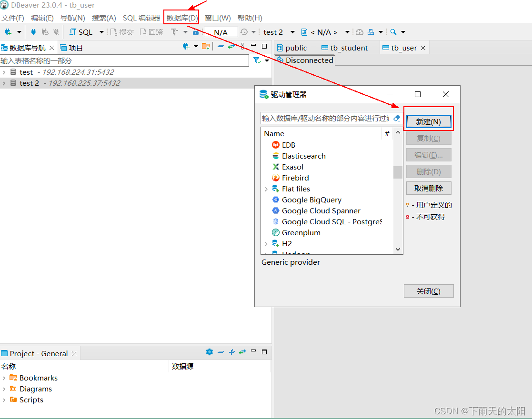
Task: Open the transaction mode dropdown arrow
Action: 185,32
